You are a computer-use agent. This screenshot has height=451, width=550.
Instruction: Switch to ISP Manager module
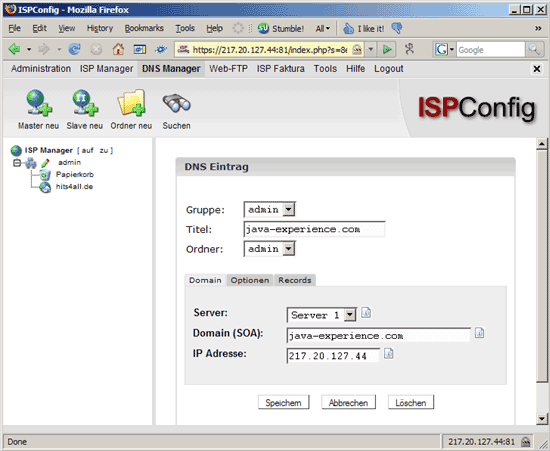click(106, 69)
